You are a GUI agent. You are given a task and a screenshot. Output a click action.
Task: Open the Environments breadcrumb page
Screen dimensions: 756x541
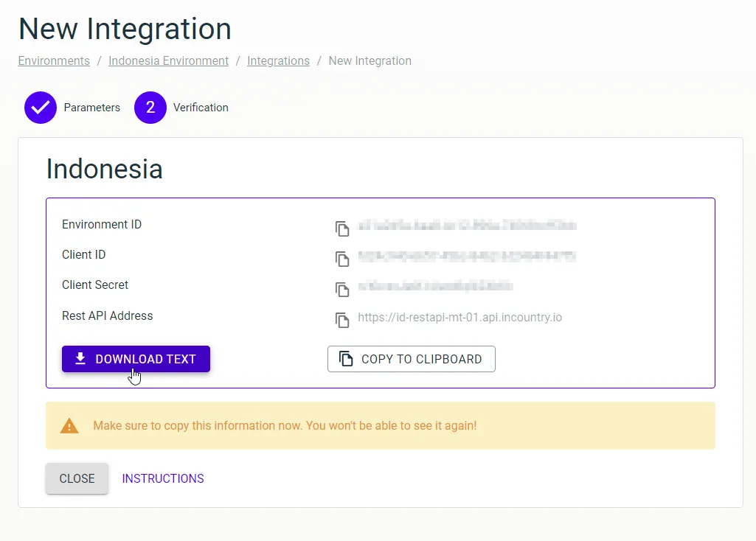(53, 60)
